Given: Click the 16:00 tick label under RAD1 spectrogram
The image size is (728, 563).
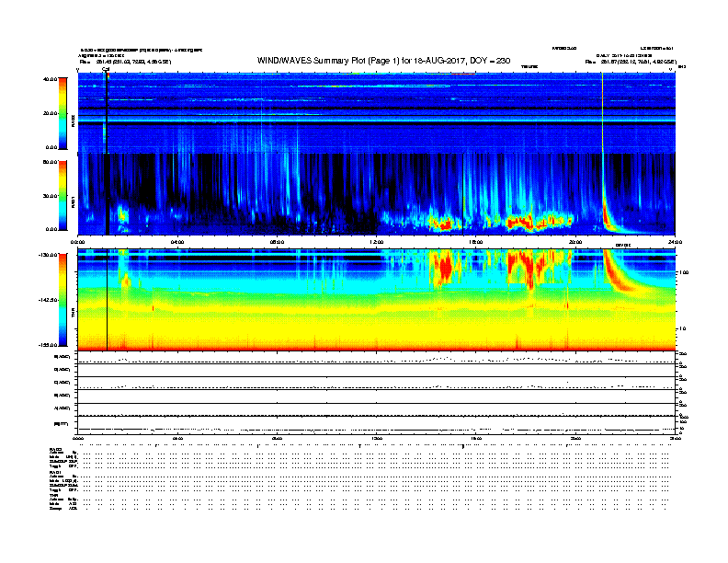Looking at the screenshot, I should click(476, 242).
